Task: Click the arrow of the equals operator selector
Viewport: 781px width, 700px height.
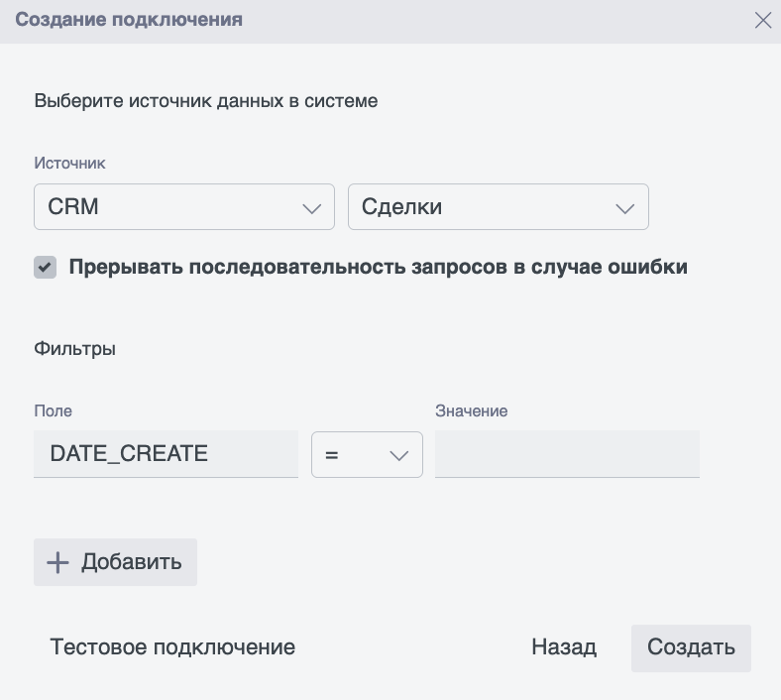Action: 398,456
